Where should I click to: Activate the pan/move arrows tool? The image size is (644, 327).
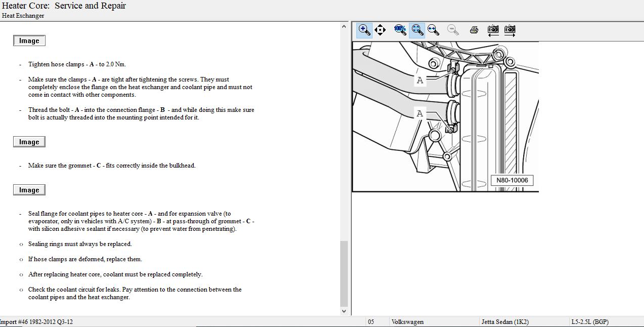(381, 30)
